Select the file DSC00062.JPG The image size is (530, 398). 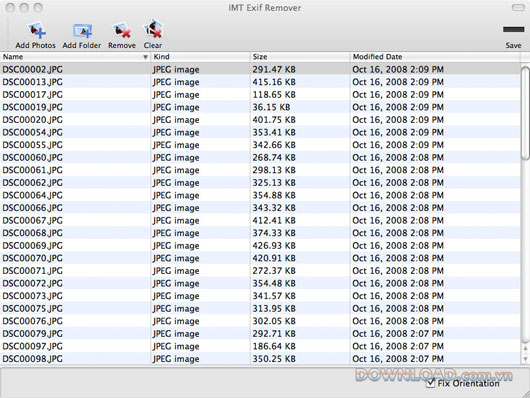coord(260,183)
